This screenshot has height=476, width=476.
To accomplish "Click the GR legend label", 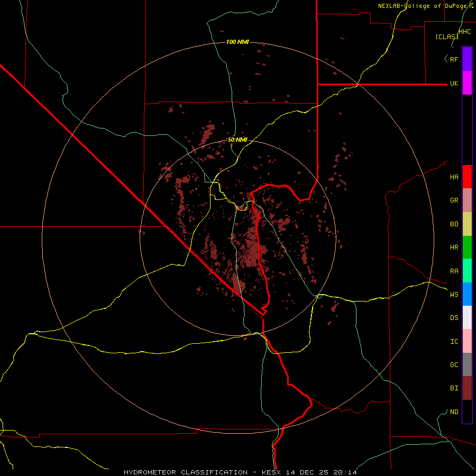I will coord(454,200).
